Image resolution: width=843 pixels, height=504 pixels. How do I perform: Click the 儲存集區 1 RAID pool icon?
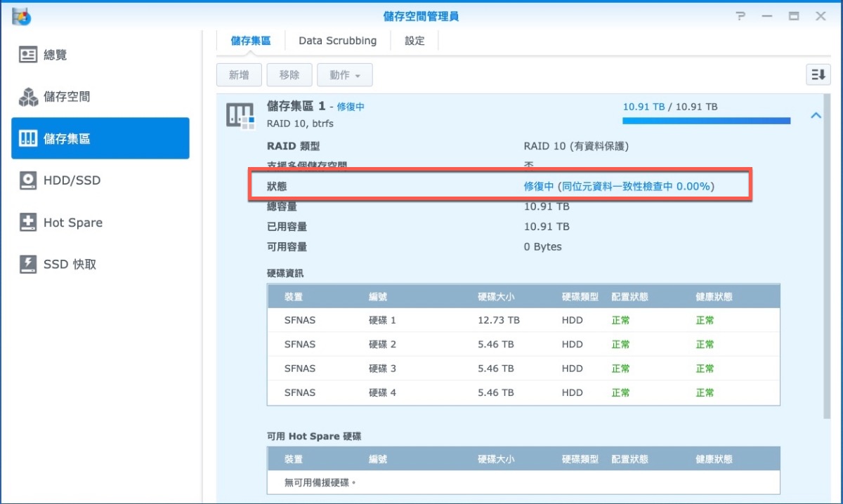(x=240, y=115)
